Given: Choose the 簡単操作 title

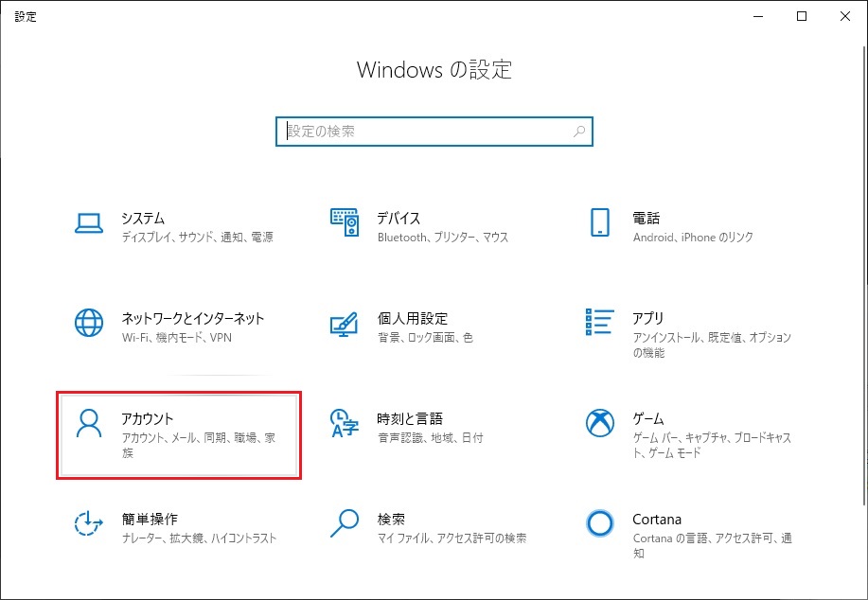Looking at the screenshot, I should click(150, 519).
